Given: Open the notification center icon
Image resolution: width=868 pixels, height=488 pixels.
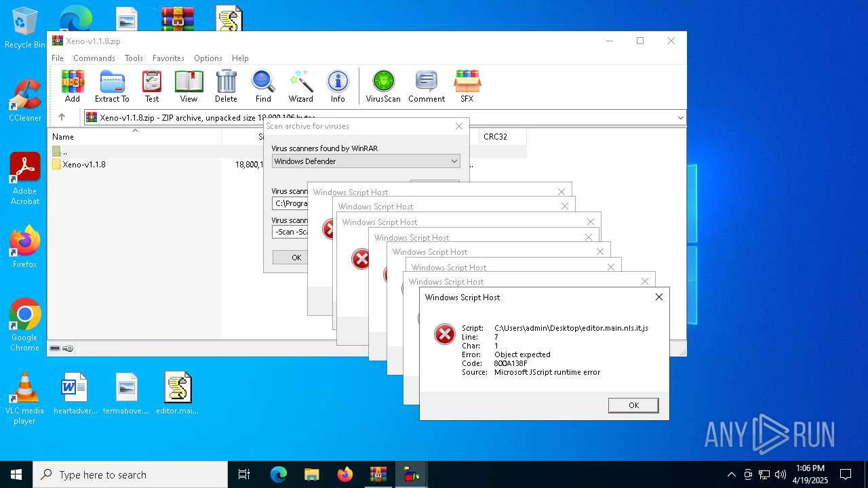Looking at the screenshot, I should click(846, 474).
